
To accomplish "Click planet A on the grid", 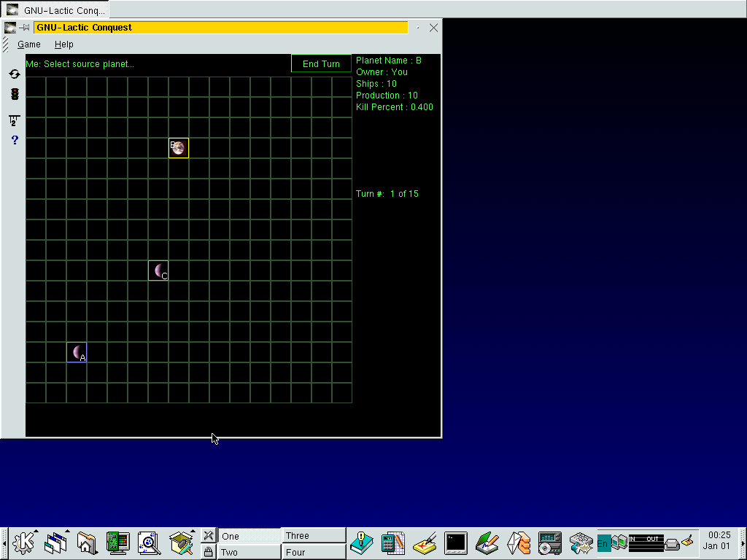I will 77,352.
